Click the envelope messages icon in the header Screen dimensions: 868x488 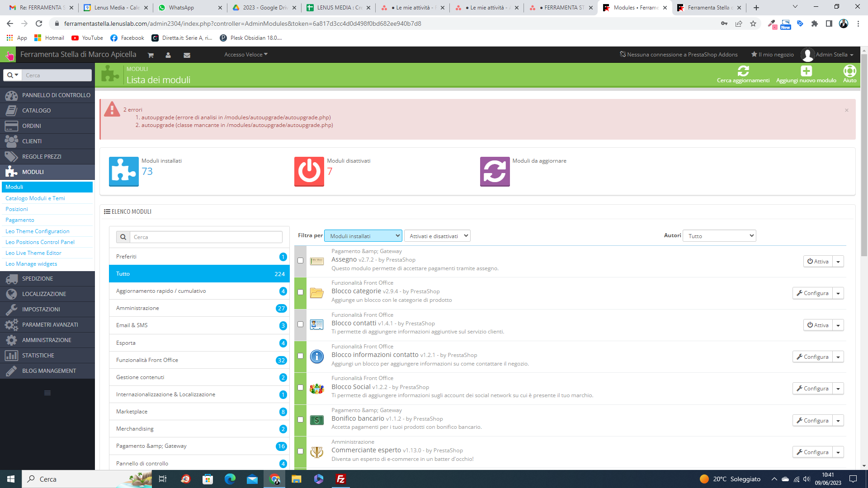click(x=187, y=55)
